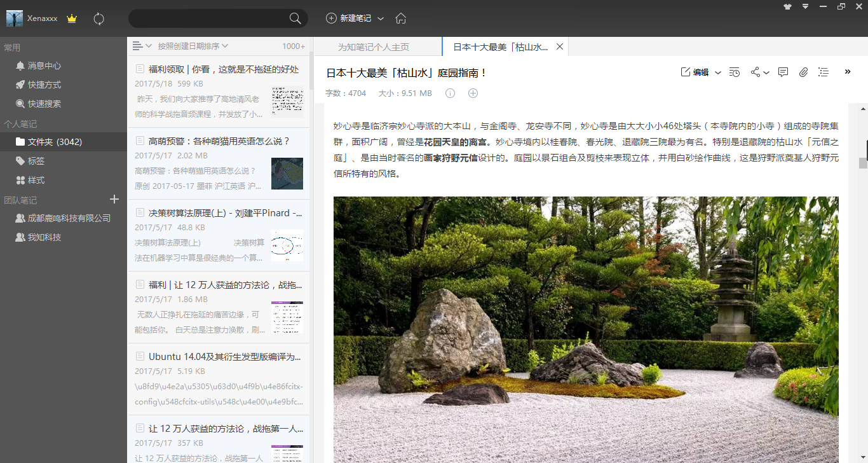This screenshot has height=463, width=868.
Task: Click the QR code thumbnail of 福利领取 note
Action: (x=287, y=102)
